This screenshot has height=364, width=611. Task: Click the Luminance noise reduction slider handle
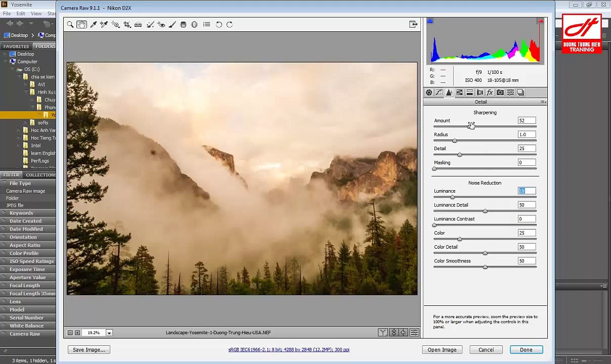coord(452,197)
